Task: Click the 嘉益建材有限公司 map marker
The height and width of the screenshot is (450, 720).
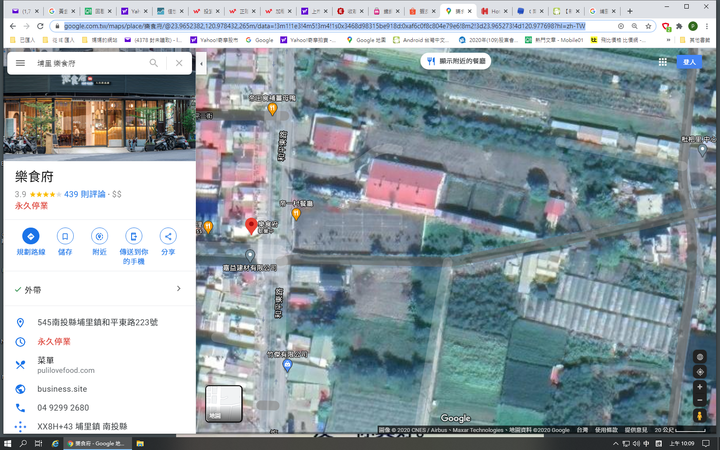Action: tap(250, 255)
